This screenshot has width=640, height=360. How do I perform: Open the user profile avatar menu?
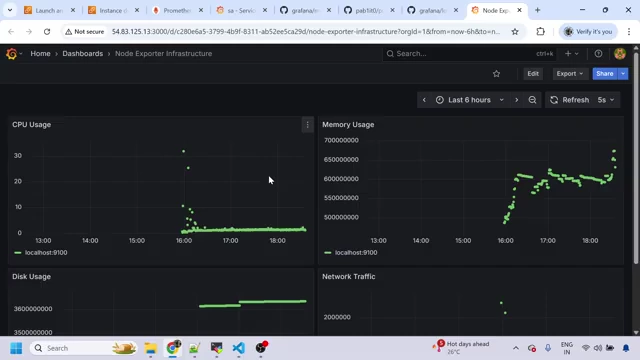[x=620, y=53]
